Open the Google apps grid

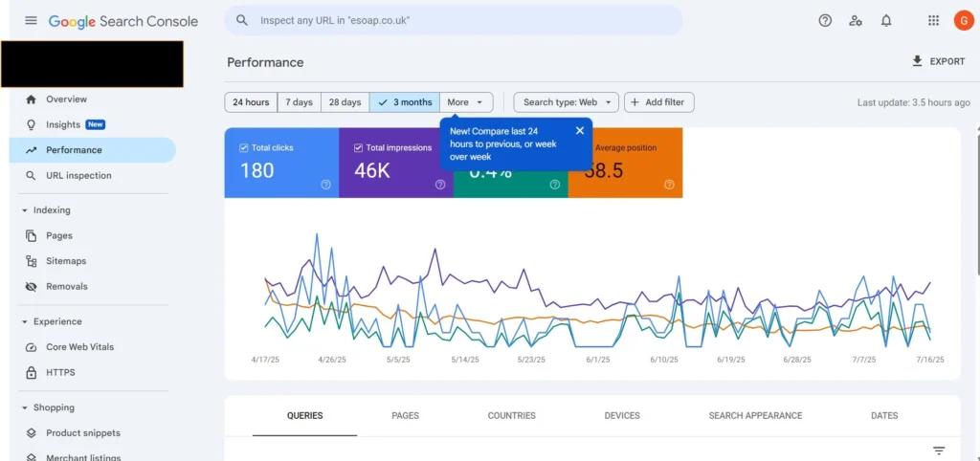coord(933,21)
